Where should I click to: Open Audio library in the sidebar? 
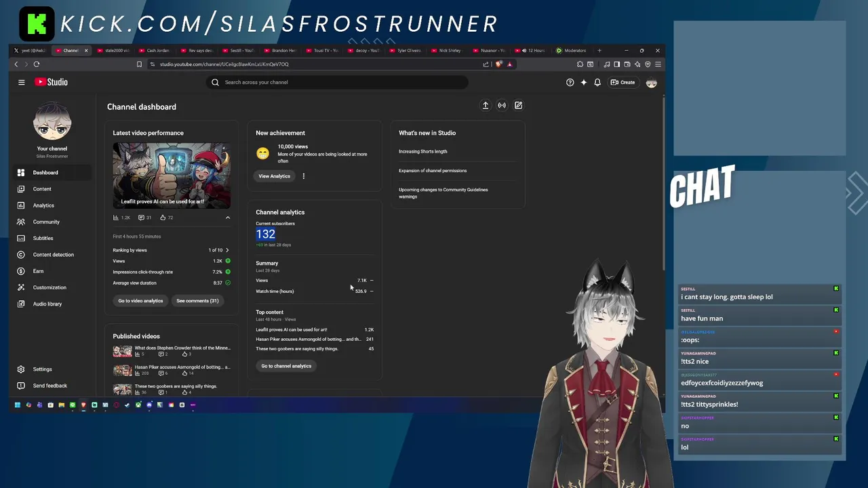tap(53, 304)
